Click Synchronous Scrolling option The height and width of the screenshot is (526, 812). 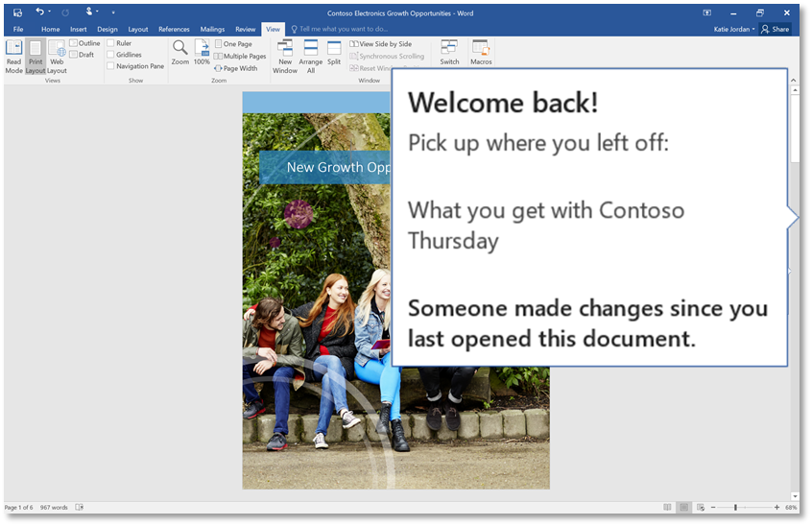coord(387,56)
